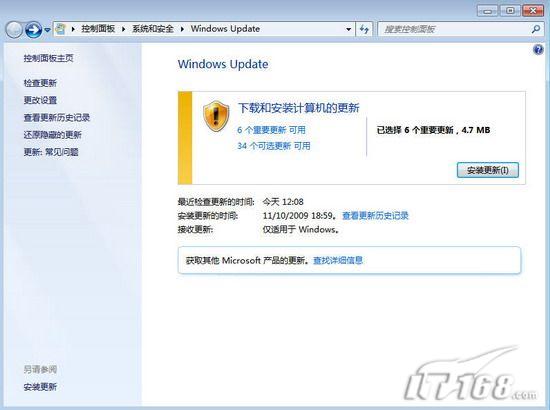Expand the arrow before 控制面板 breadcrumb

[73, 29]
